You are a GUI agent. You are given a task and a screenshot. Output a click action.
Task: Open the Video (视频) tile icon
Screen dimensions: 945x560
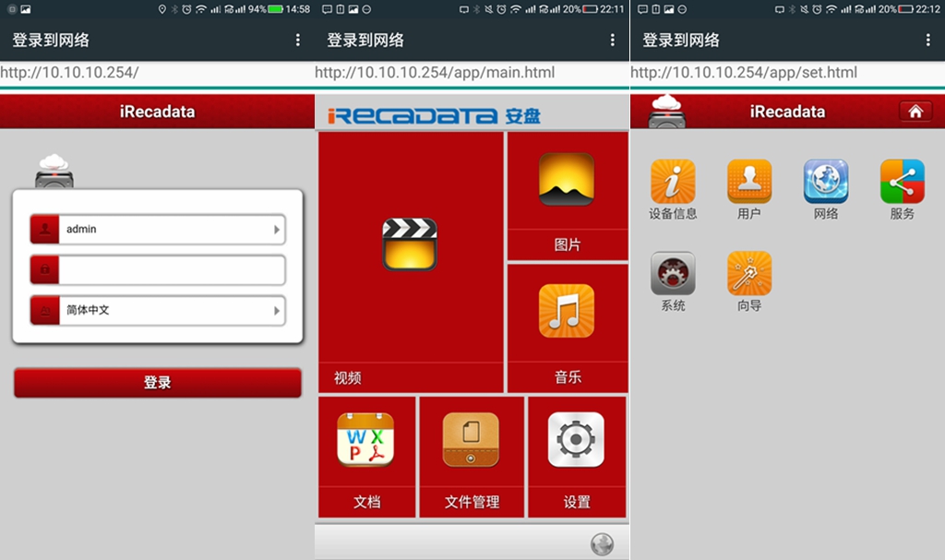410,244
